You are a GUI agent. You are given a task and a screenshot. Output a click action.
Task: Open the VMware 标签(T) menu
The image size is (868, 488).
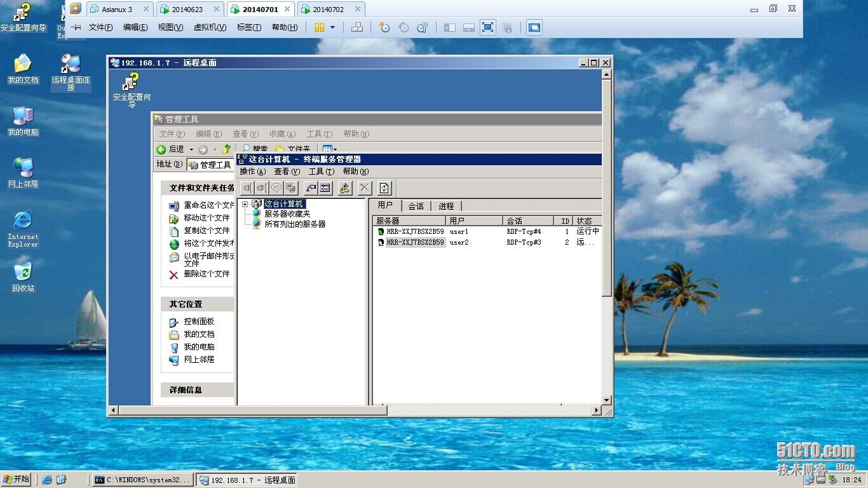[x=248, y=27]
